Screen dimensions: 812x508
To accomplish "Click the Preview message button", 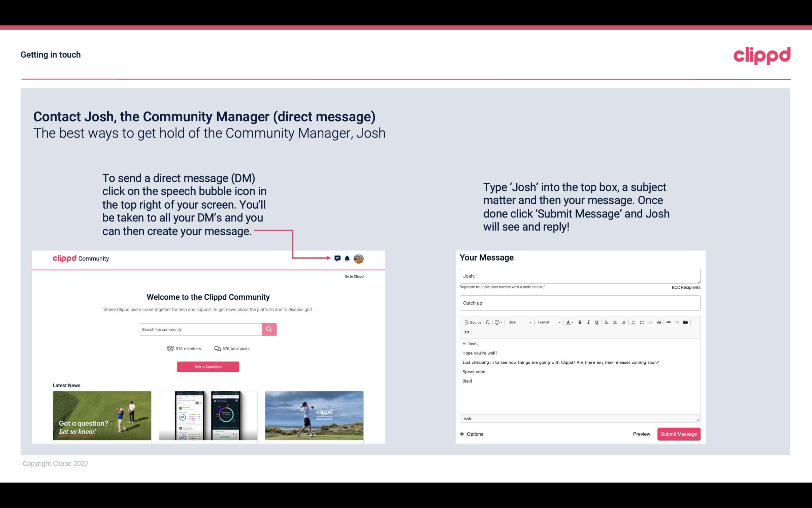I will [641, 434].
